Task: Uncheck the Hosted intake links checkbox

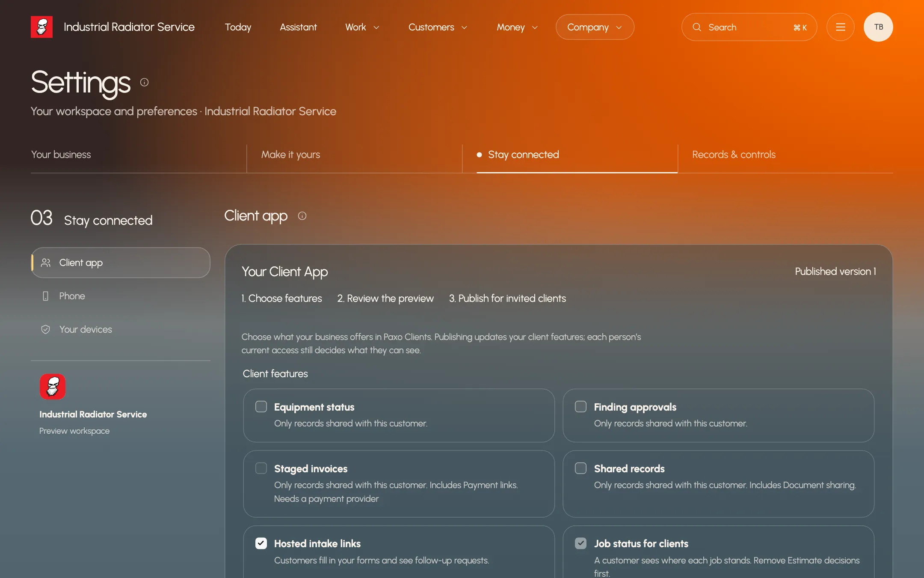Action: (x=261, y=543)
